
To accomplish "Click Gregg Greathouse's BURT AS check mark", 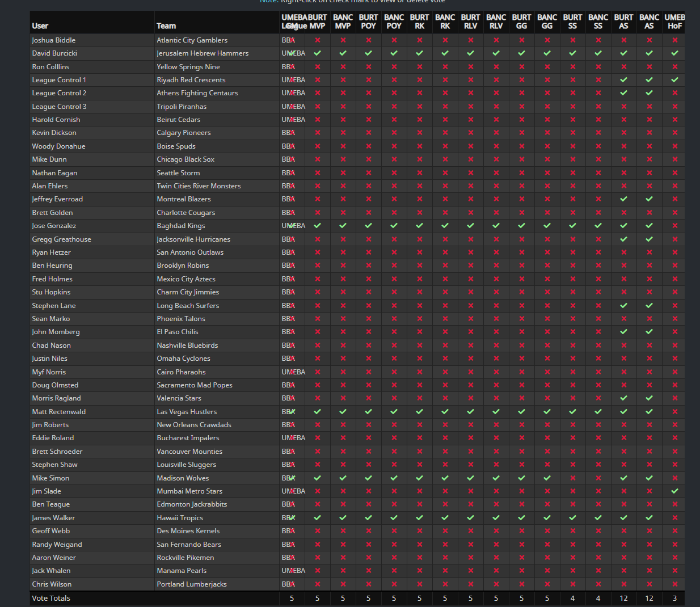I will click(x=623, y=239).
